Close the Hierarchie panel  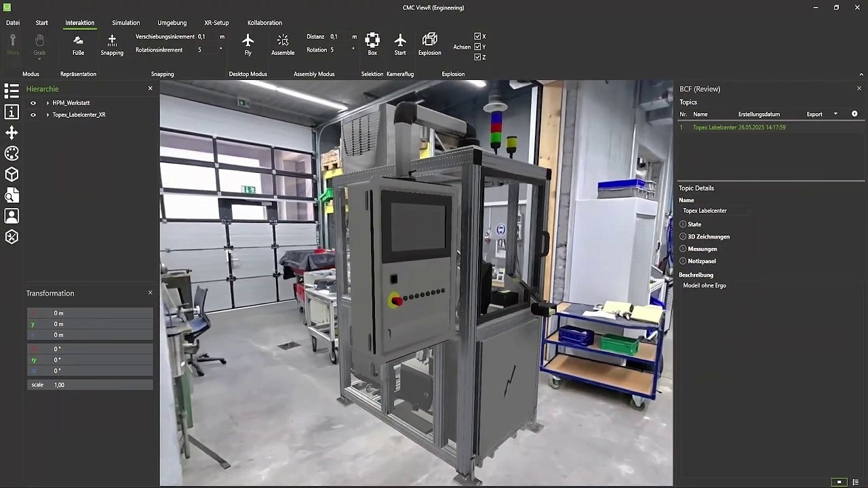point(151,89)
